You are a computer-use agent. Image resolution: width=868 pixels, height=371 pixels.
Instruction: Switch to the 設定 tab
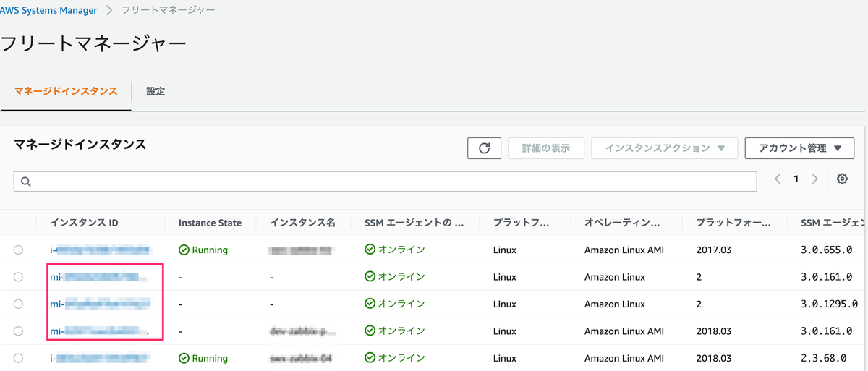coord(156,91)
